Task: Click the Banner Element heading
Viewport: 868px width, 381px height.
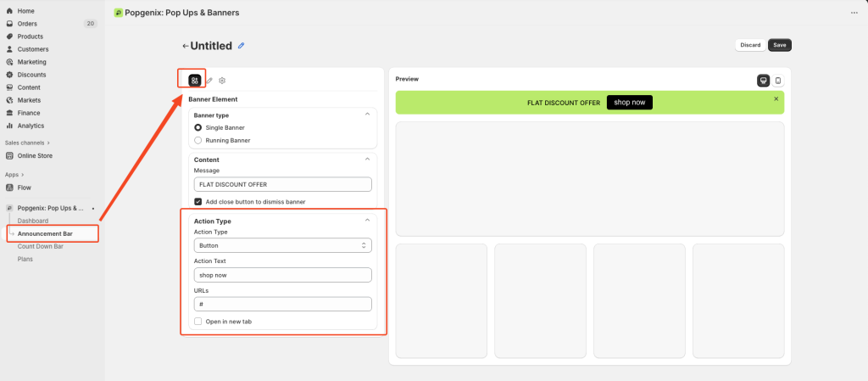Action: [213, 99]
